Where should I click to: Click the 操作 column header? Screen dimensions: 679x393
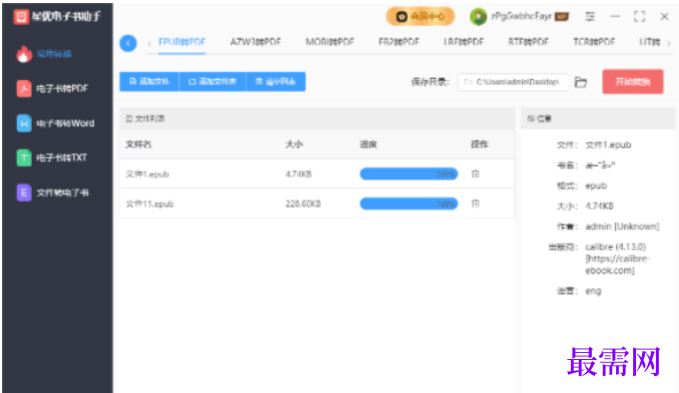click(x=479, y=145)
